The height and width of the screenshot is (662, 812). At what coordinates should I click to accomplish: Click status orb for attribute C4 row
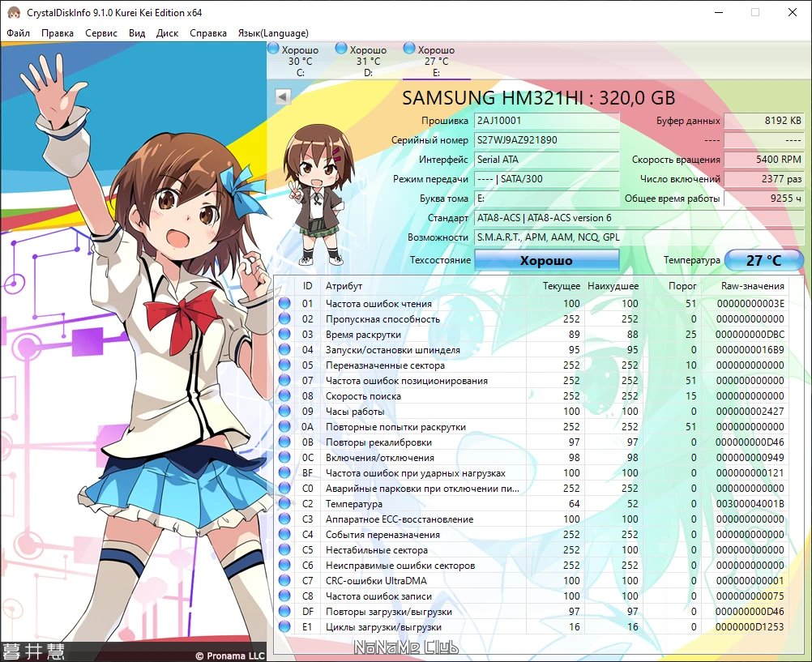pyautogui.click(x=284, y=534)
